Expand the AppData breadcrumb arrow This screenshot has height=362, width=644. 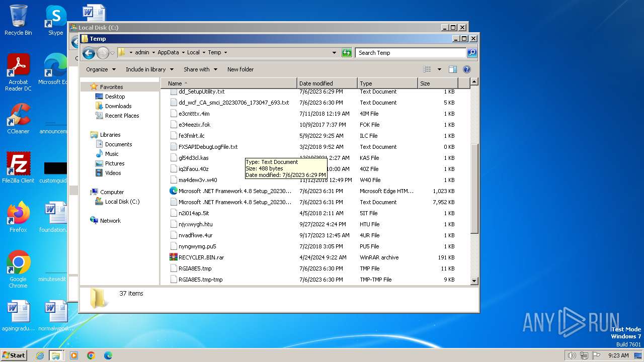click(183, 52)
